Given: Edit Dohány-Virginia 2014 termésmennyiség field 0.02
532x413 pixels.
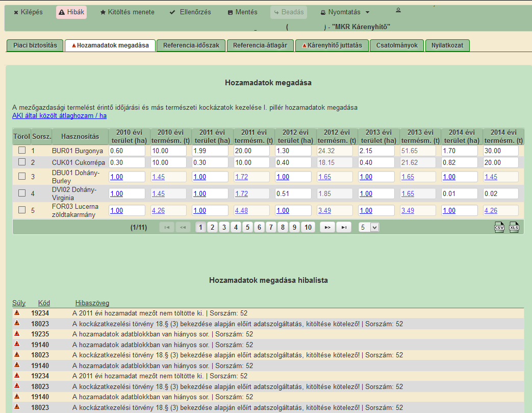Looking at the screenshot, I should pyautogui.click(x=501, y=193).
